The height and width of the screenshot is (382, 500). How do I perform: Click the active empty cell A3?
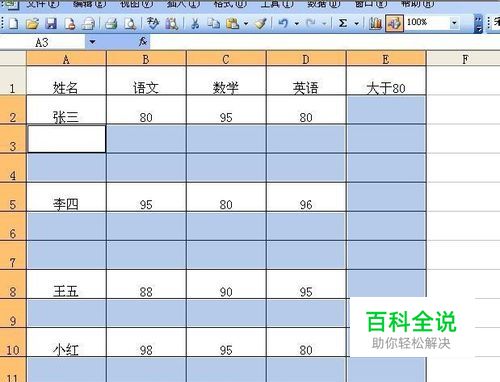point(66,139)
